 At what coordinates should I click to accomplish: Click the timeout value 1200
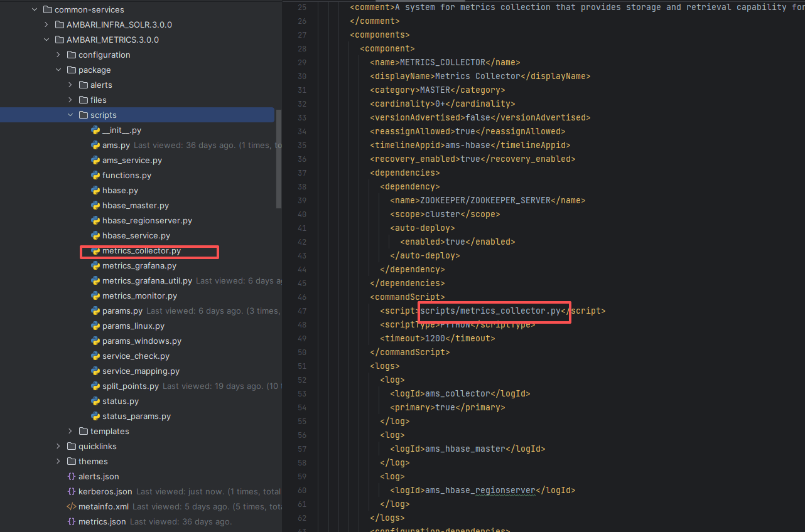[435, 339]
